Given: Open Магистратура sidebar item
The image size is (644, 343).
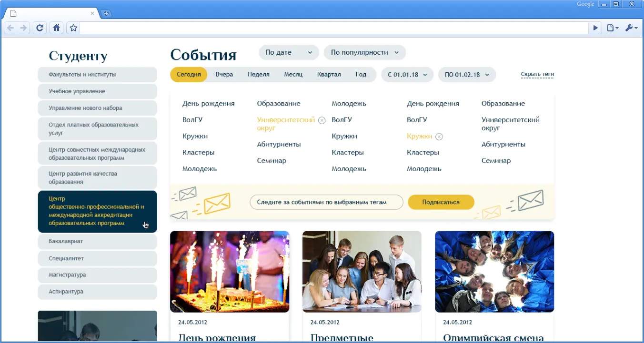Looking at the screenshot, I should [x=97, y=275].
